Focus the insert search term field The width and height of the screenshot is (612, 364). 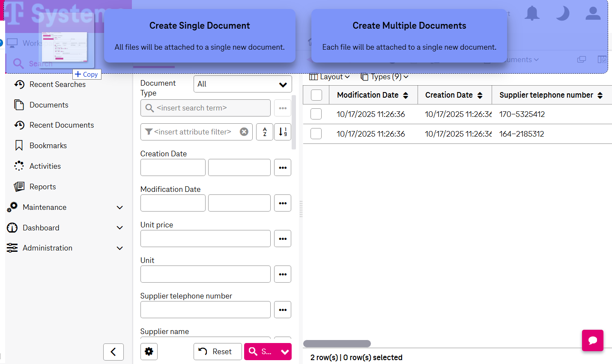coord(206,108)
